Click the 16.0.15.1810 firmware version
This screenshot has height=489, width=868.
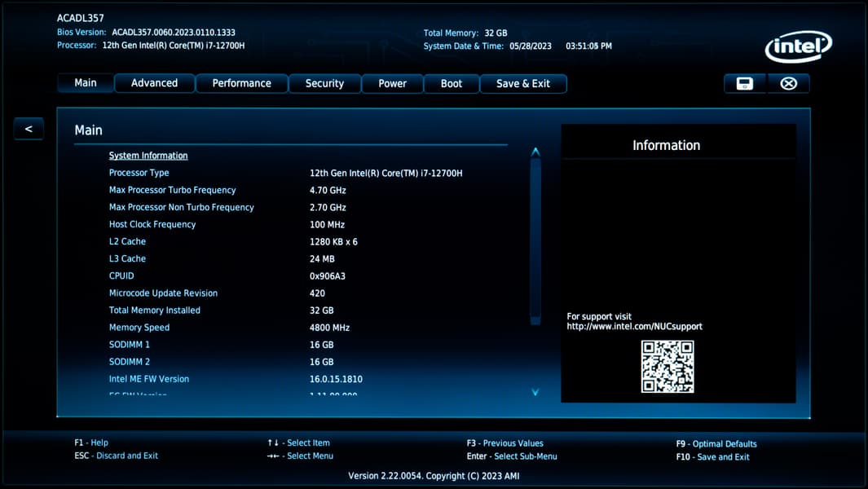[336, 379]
